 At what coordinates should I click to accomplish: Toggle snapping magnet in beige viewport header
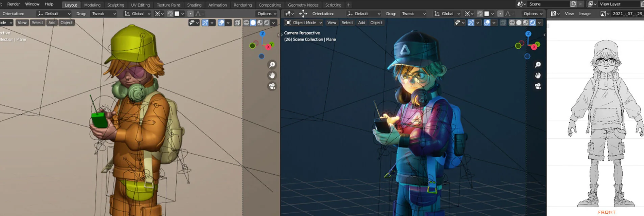170,13
